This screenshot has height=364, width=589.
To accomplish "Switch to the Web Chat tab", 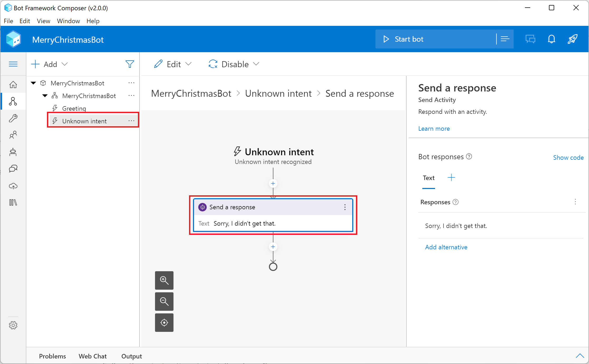I will 93,356.
